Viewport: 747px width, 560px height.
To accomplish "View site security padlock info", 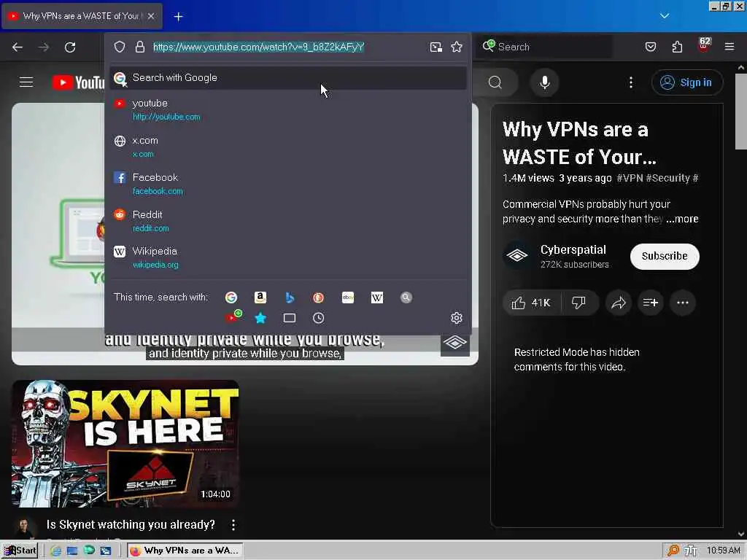I will [x=139, y=47].
